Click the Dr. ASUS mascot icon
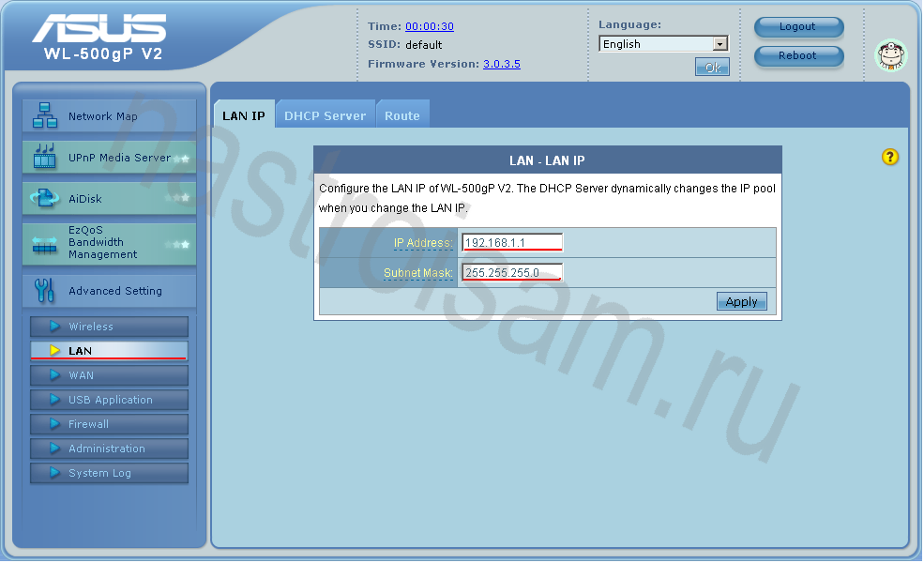 coord(891,55)
